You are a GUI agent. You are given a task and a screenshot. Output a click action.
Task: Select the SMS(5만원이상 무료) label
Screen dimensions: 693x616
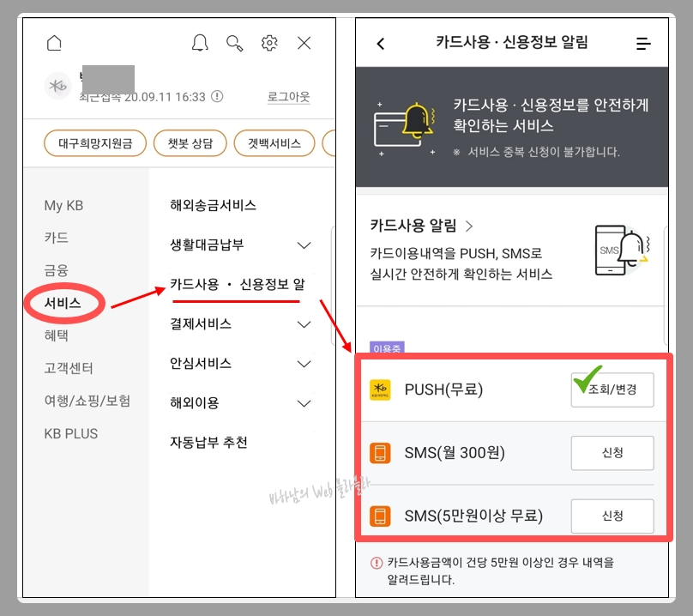[473, 516]
